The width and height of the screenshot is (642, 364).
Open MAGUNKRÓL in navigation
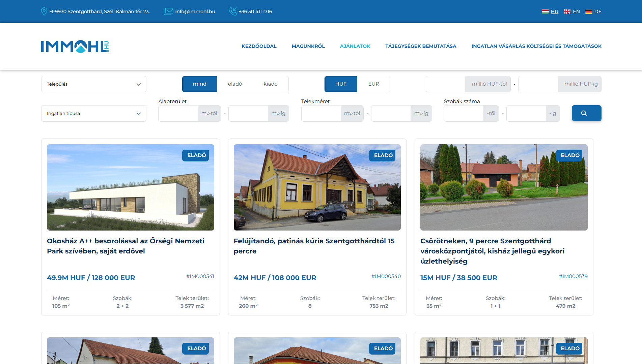click(308, 46)
